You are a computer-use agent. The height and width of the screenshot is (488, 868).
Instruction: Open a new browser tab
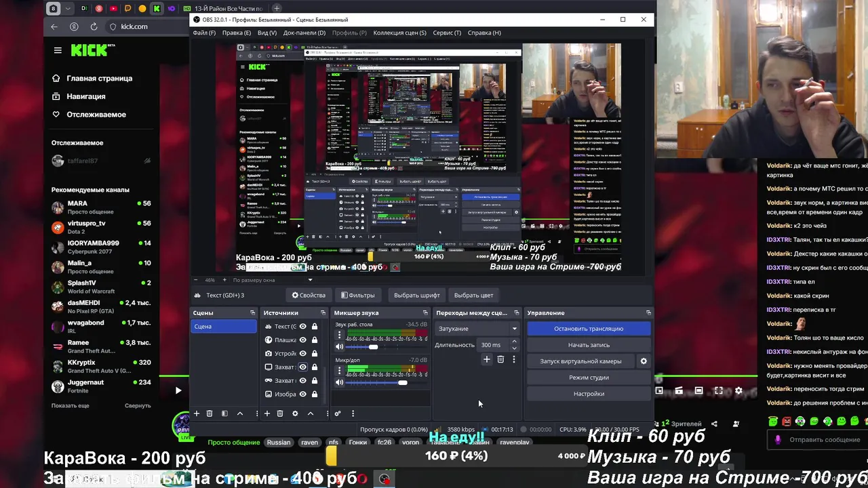(277, 8)
